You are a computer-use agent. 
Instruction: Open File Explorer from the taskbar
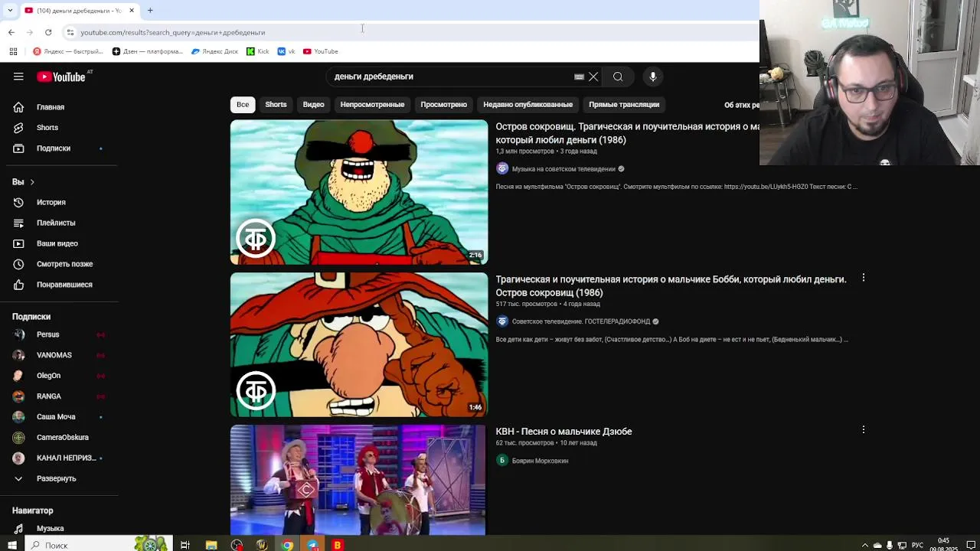pyautogui.click(x=211, y=545)
